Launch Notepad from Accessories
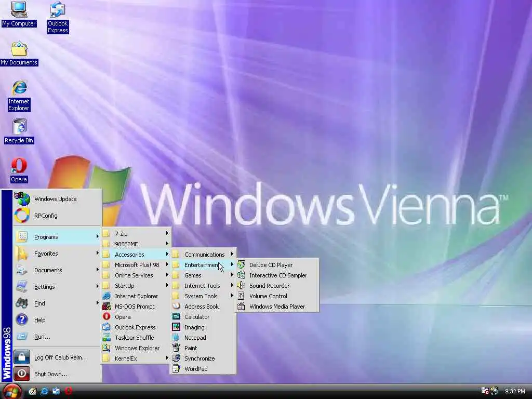The image size is (532, 399). pos(203,338)
